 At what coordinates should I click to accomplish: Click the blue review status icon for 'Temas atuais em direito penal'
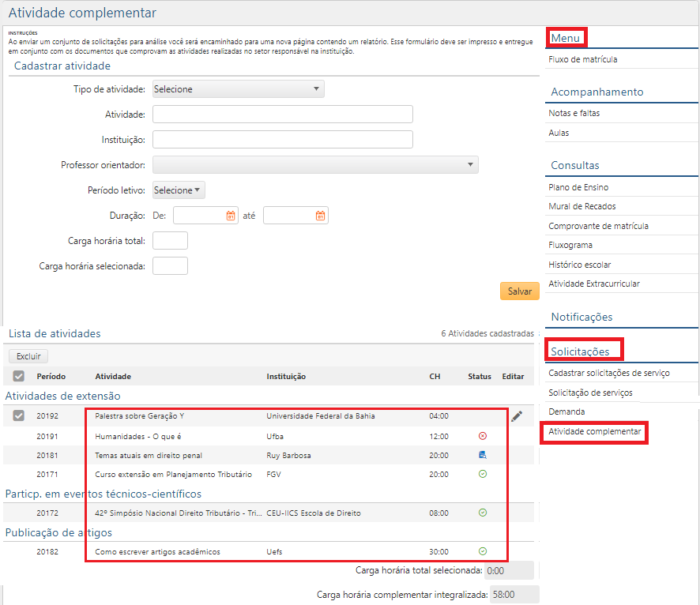coord(483,455)
